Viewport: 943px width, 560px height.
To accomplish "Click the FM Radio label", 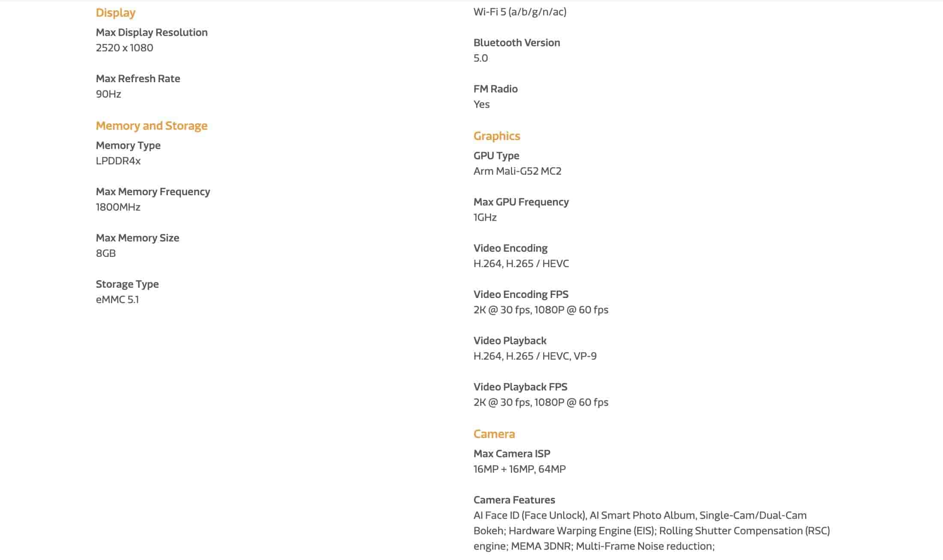I will pyautogui.click(x=495, y=89).
